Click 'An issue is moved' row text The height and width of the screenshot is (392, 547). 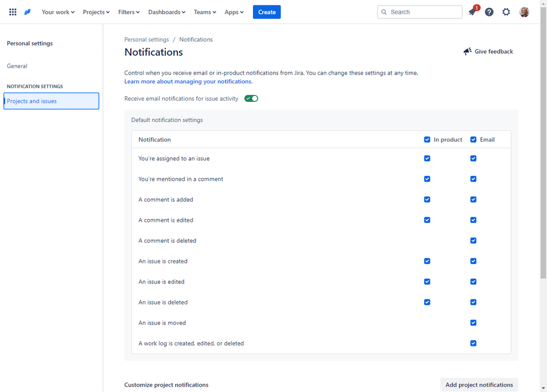click(162, 322)
